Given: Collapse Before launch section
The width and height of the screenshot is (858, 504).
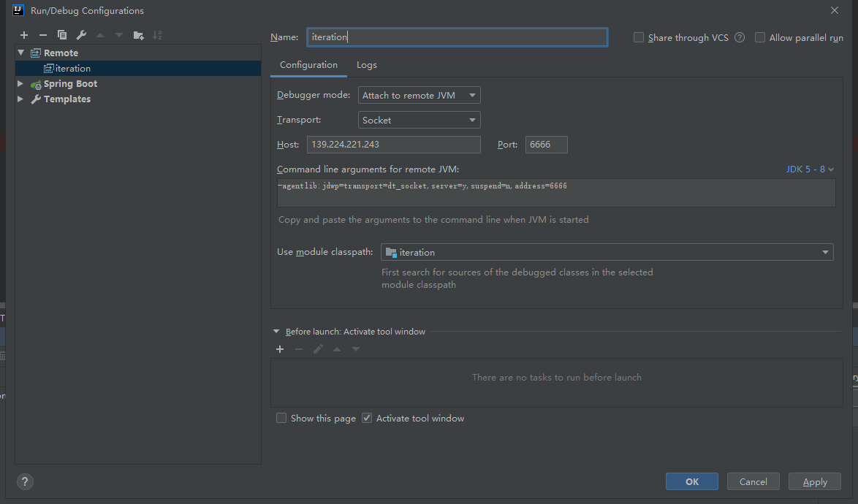Looking at the screenshot, I should pos(276,332).
